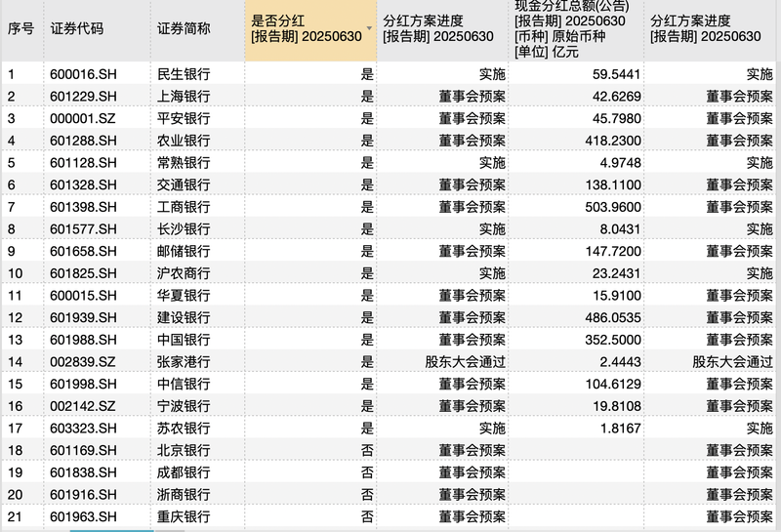The image size is (781, 532).
Task: Click the 现金分红总额(公告) column header
Action: pos(576,29)
